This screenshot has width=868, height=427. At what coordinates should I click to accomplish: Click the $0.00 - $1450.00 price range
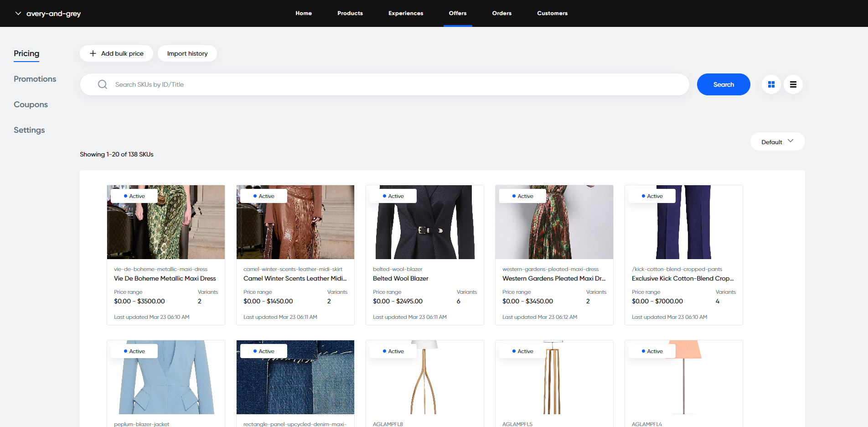tap(268, 301)
